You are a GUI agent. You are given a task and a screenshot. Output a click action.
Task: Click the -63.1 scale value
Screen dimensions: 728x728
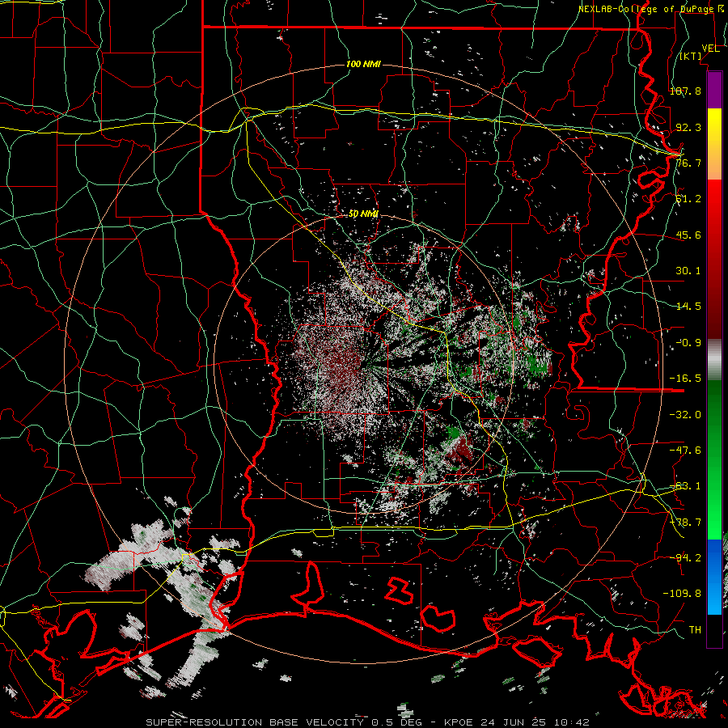[x=685, y=486]
